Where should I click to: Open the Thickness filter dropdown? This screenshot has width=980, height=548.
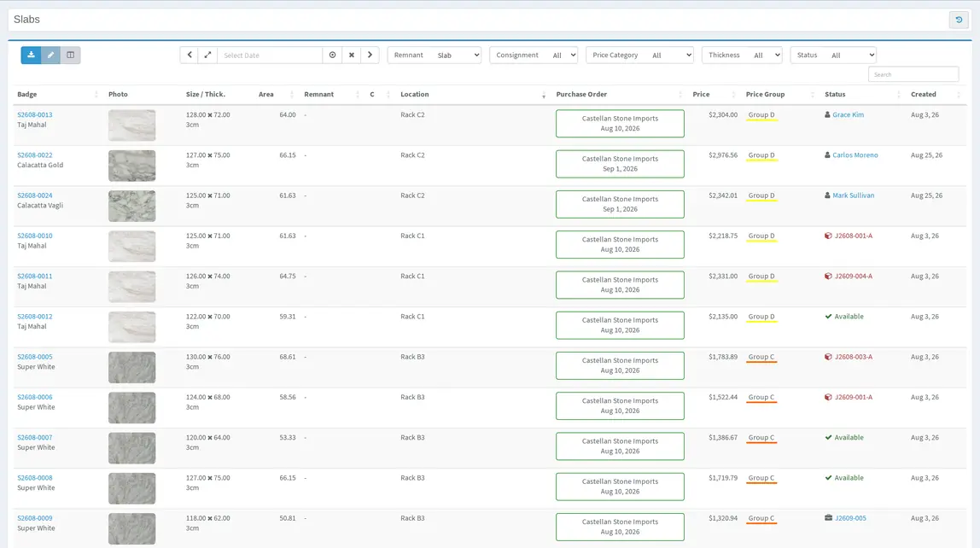pos(742,55)
